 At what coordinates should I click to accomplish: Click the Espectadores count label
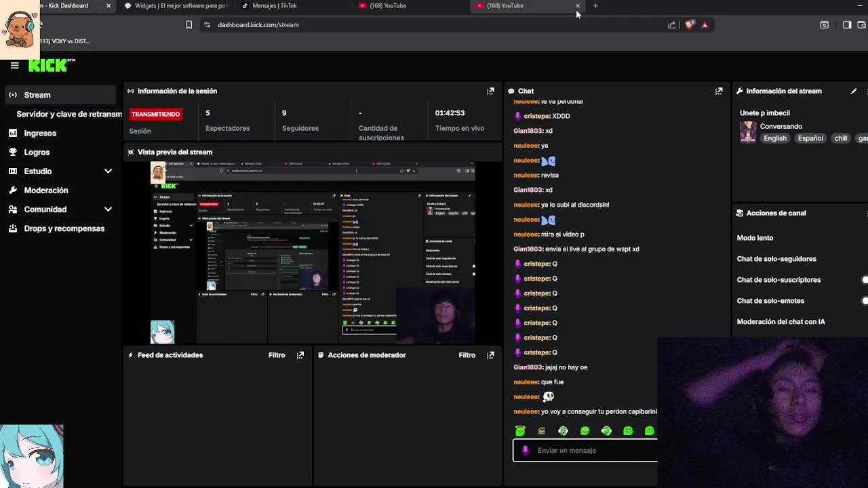click(x=228, y=128)
